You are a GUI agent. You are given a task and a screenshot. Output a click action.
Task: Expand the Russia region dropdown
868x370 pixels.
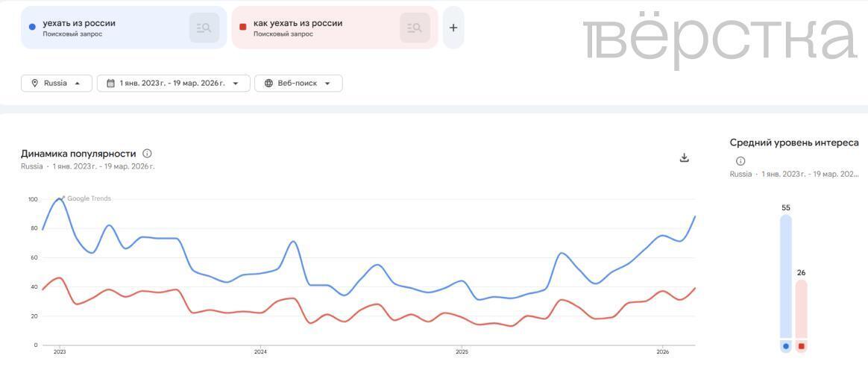[78, 84]
